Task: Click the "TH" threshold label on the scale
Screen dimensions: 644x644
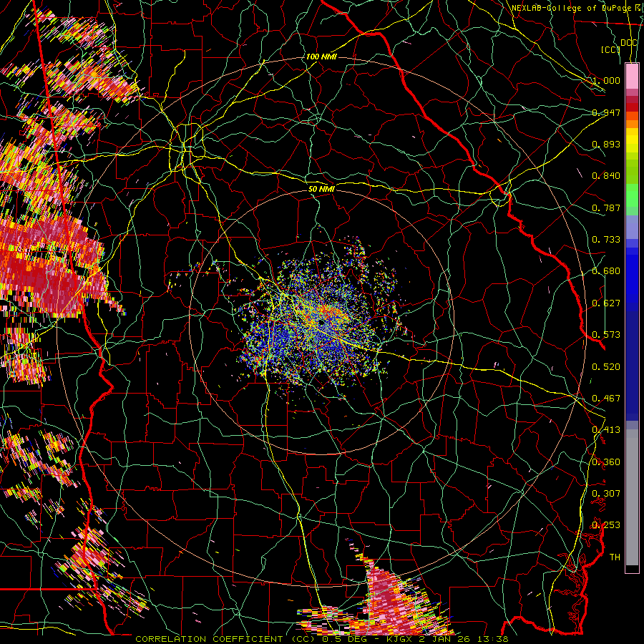Action: 615,557
